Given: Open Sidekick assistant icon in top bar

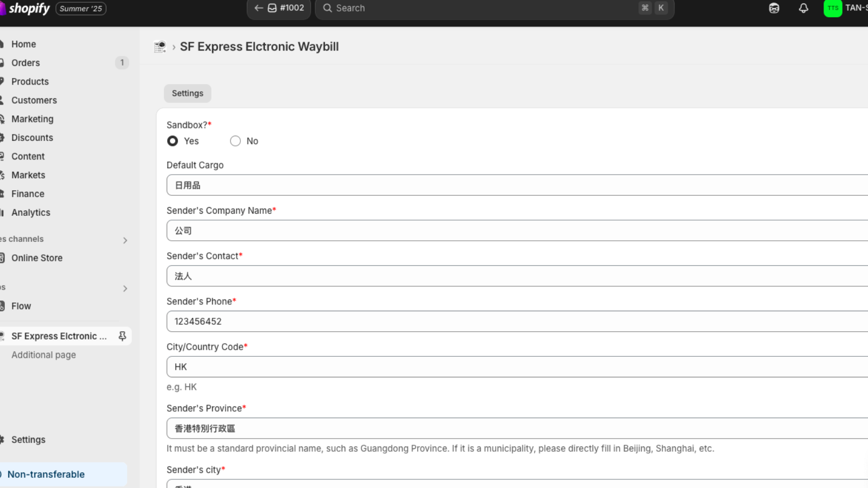Looking at the screenshot, I should click(x=774, y=8).
